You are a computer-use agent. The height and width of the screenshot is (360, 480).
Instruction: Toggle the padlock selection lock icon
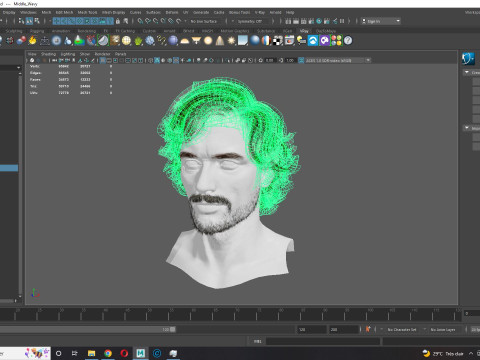pos(118,21)
